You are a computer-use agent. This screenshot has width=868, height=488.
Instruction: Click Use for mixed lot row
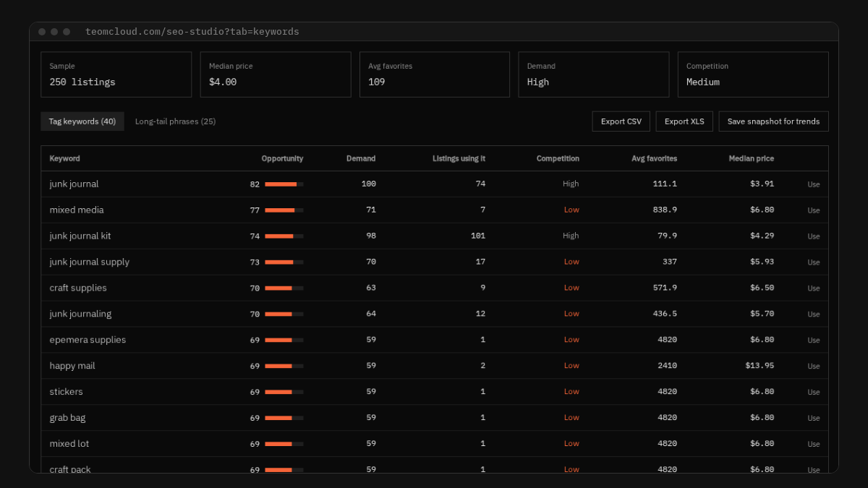click(814, 445)
